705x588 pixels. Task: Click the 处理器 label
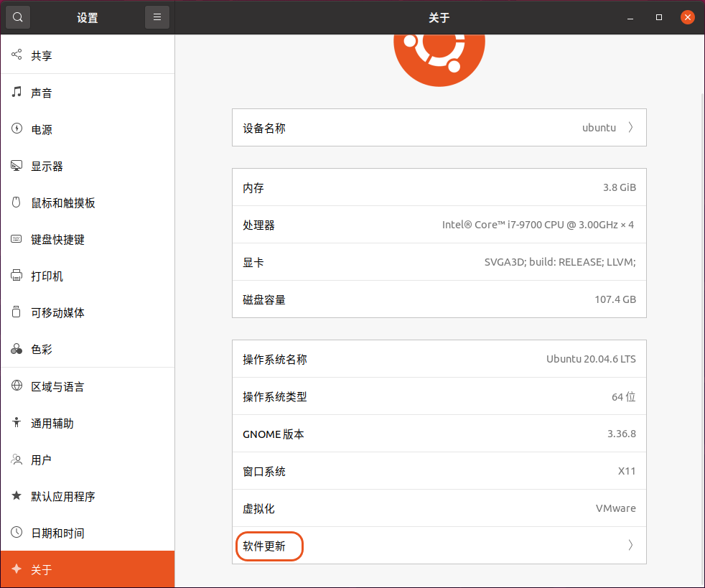[x=258, y=225]
